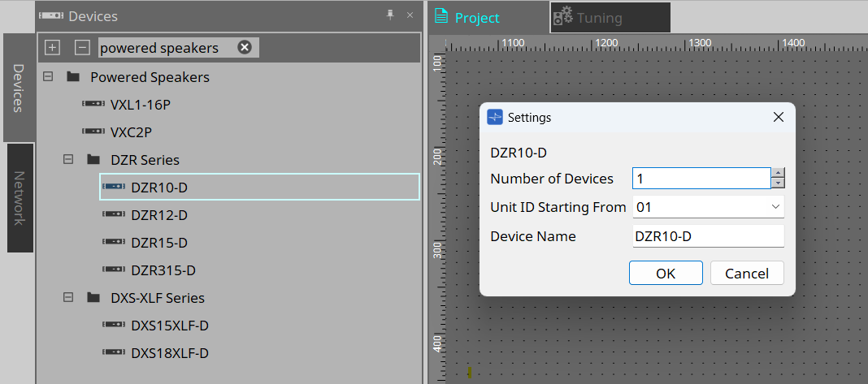868x384 pixels.
Task: Select VXL1-16P in the device tree
Action: (140, 104)
